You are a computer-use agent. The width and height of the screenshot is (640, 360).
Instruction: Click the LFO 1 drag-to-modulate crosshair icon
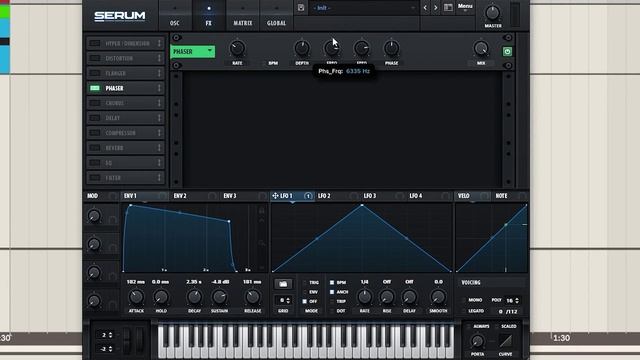275,196
